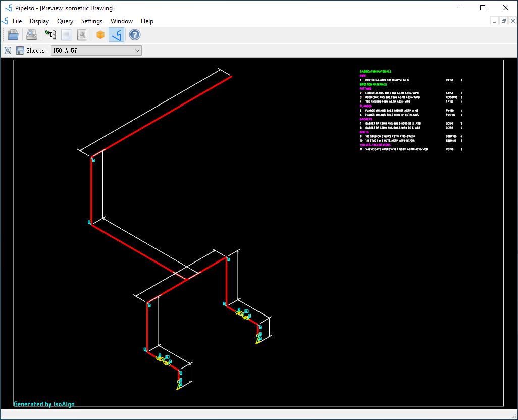518x420 pixels.
Task: Click the Open file folder icon
Action: pos(13,35)
